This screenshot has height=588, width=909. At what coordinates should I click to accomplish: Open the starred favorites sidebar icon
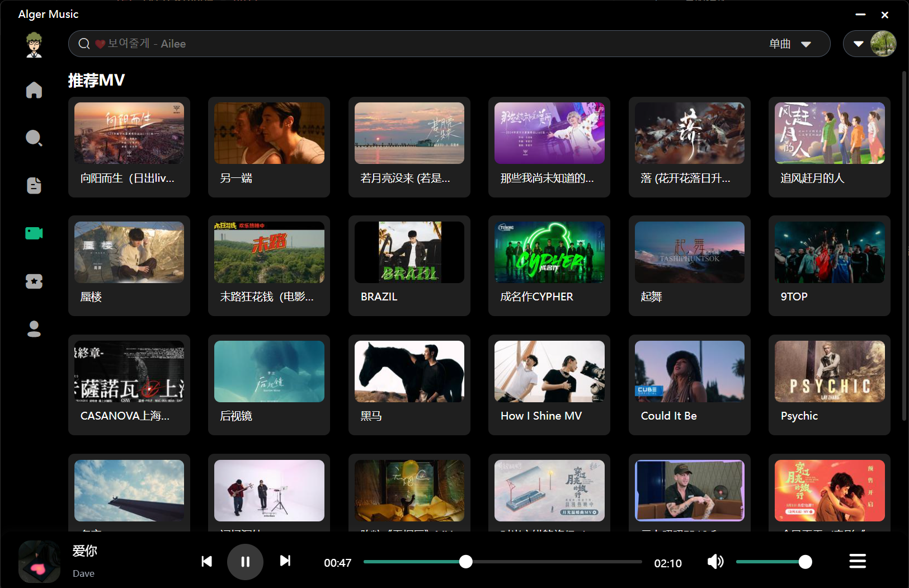(x=34, y=281)
